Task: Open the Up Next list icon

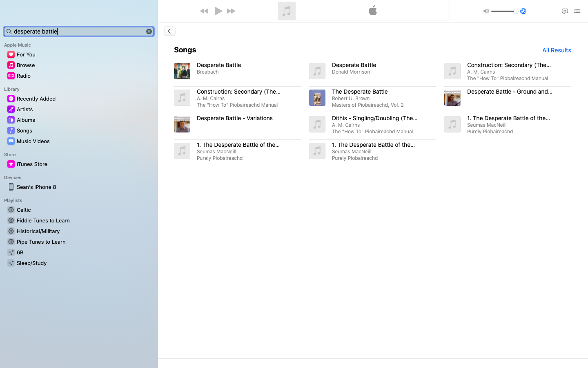Action: point(577,11)
